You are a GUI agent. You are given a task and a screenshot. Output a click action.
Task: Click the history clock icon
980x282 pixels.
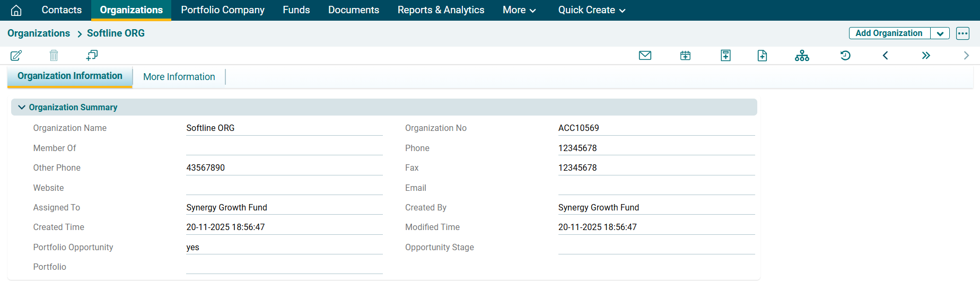[845, 56]
